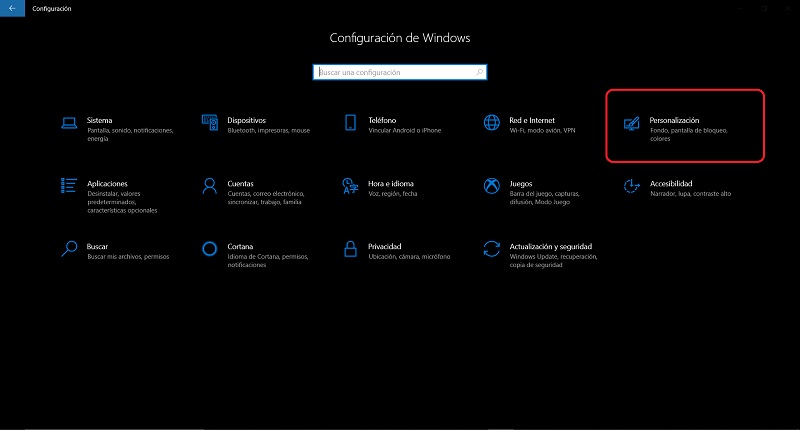Select the Cuentas person icon

[210, 185]
